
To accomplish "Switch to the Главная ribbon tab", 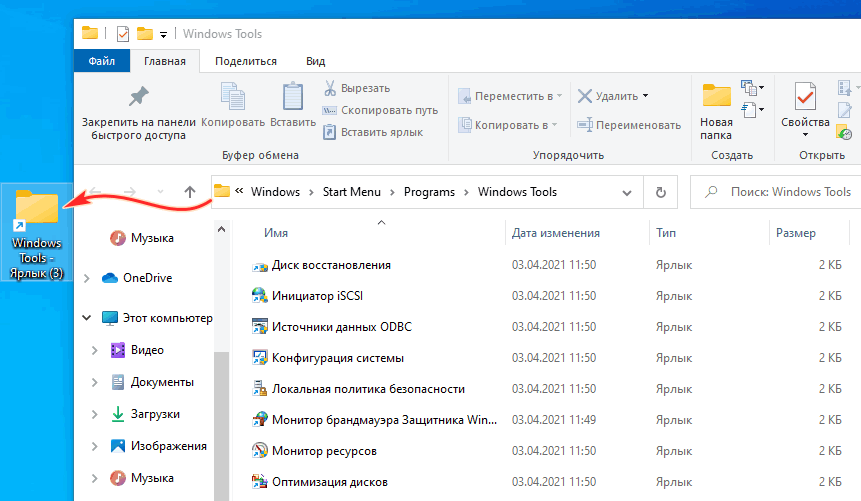I will coord(165,62).
